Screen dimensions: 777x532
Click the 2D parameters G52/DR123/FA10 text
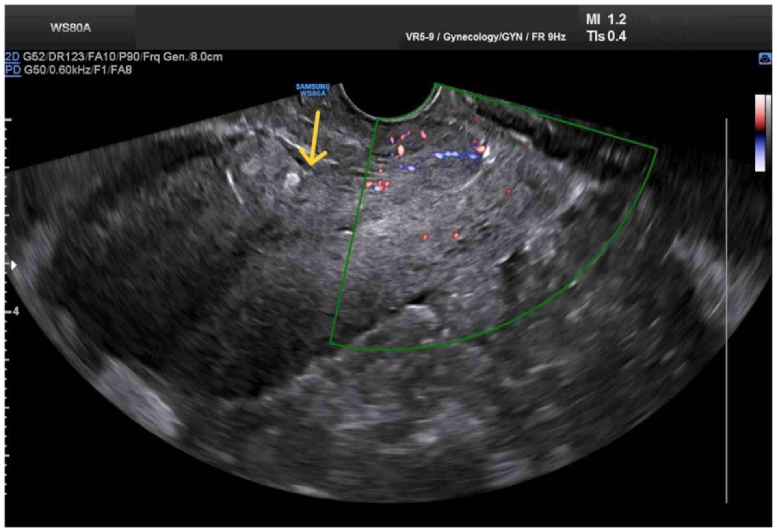(122, 57)
